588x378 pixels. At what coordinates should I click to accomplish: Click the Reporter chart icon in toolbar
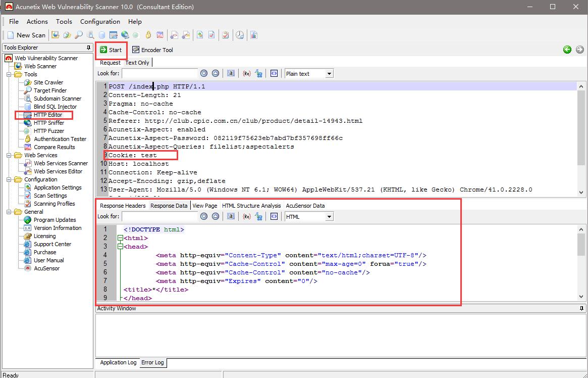tap(254, 35)
